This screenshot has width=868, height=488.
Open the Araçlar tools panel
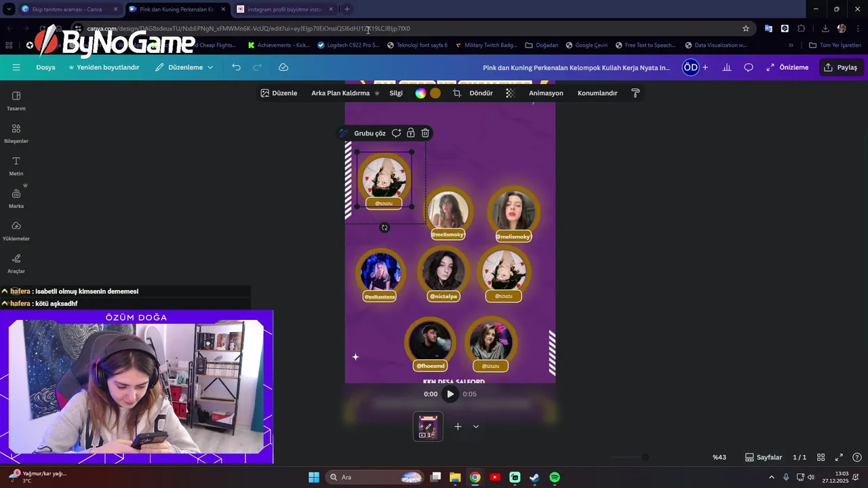pyautogui.click(x=16, y=263)
